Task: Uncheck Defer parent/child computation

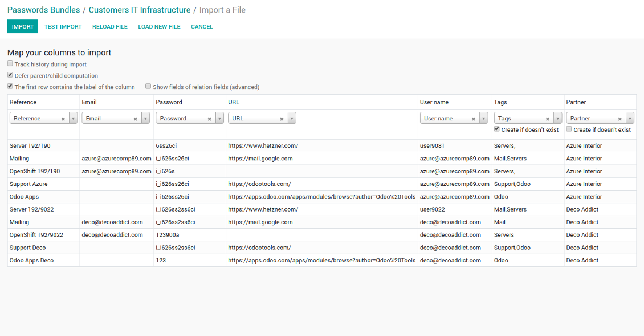Action: pos(10,75)
